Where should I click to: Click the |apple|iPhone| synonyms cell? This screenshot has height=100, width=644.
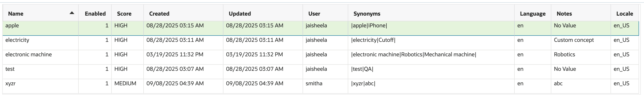431,28
